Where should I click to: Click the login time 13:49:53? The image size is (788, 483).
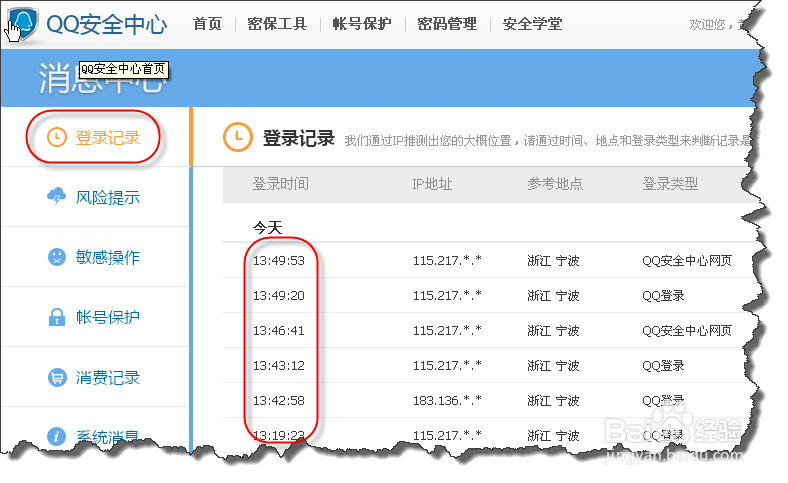[x=278, y=260]
